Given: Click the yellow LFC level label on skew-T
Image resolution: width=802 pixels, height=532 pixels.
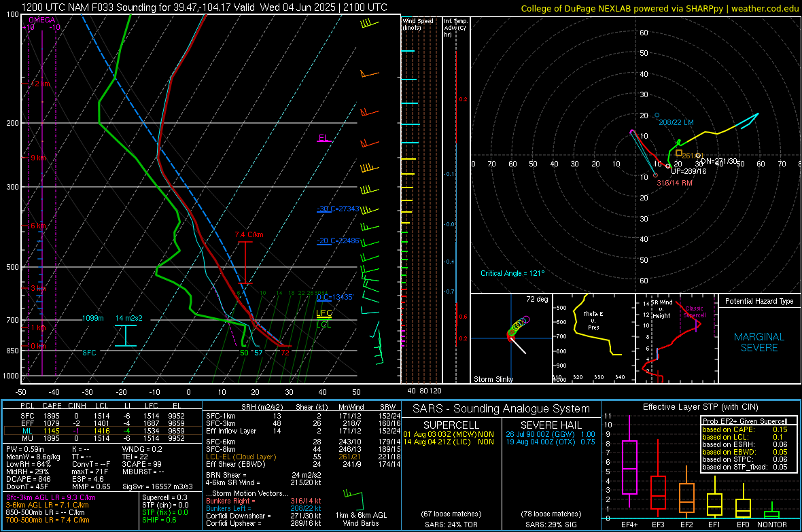Looking at the screenshot, I should click(324, 313).
